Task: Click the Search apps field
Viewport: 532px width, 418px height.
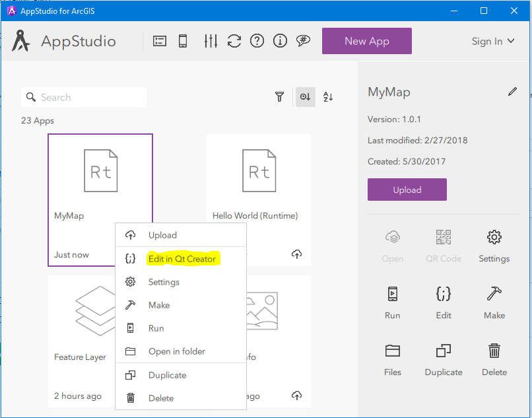Action: pos(84,97)
